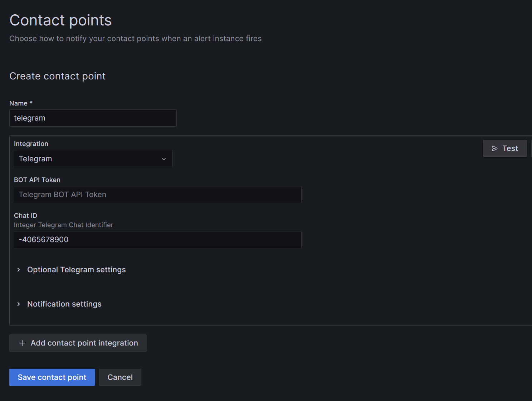The height and width of the screenshot is (401, 532).
Task: Click the Notification settings label
Action: click(x=64, y=304)
